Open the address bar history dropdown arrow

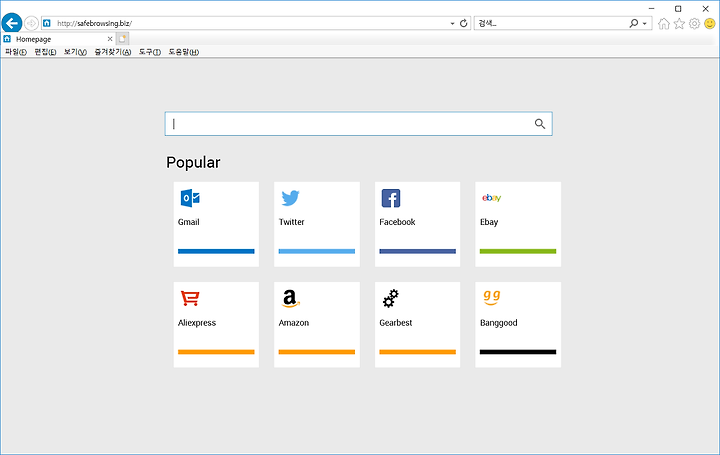[452, 23]
